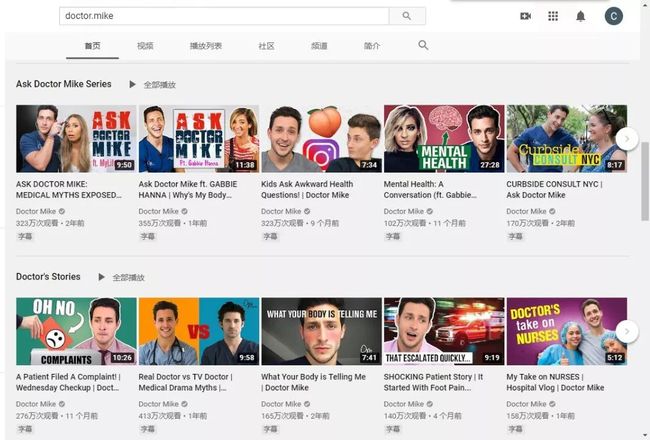
Task: Select the 首页 home tab
Action: coord(92,46)
